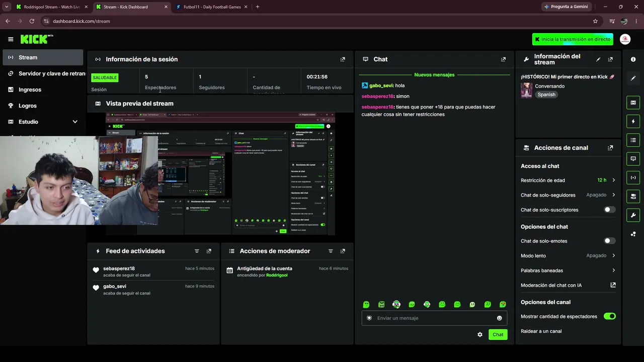The width and height of the screenshot is (644, 362).
Task: Click the shield icon in the message box
Action: pyautogui.click(x=369, y=318)
